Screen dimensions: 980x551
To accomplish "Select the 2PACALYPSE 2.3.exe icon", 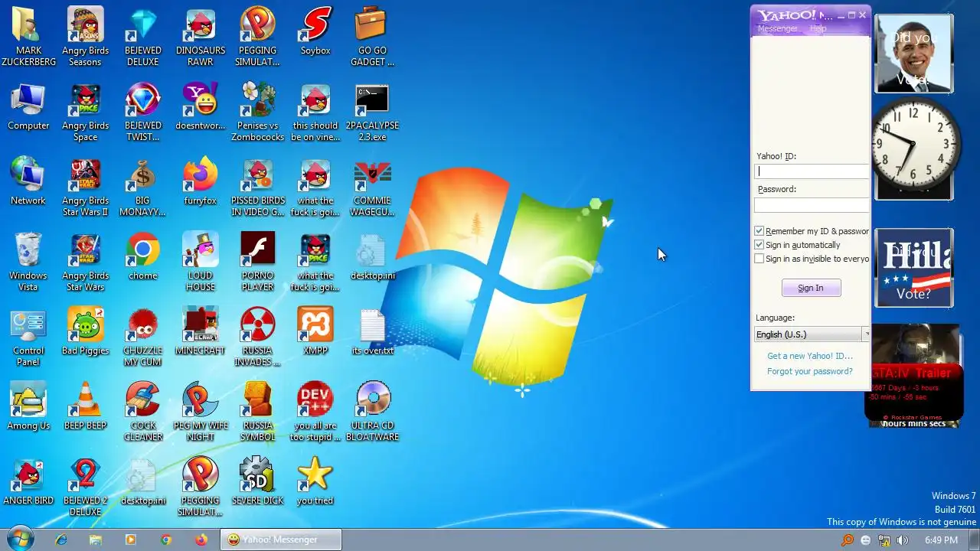I will point(373,112).
